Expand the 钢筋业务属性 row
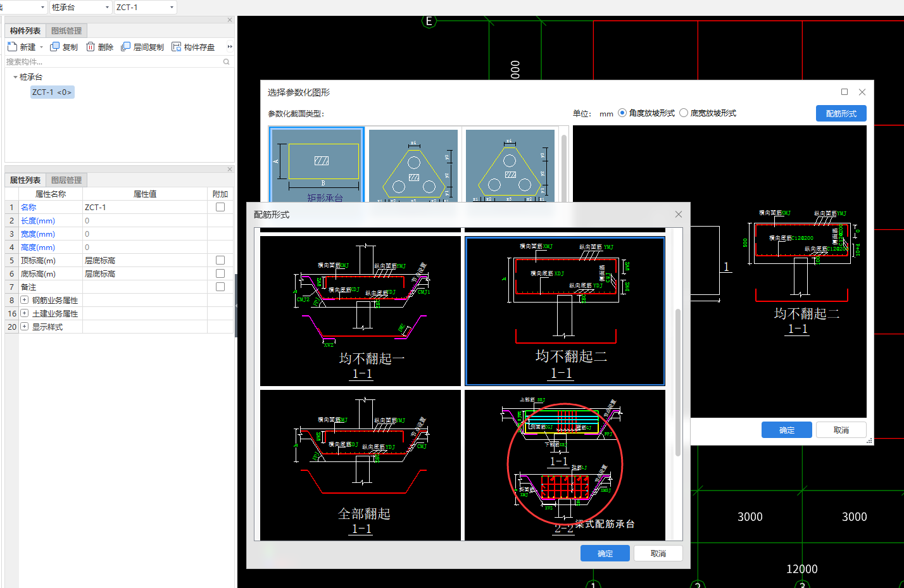Viewport: 904px width, 588px height. pyautogui.click(x=25, y=300)
